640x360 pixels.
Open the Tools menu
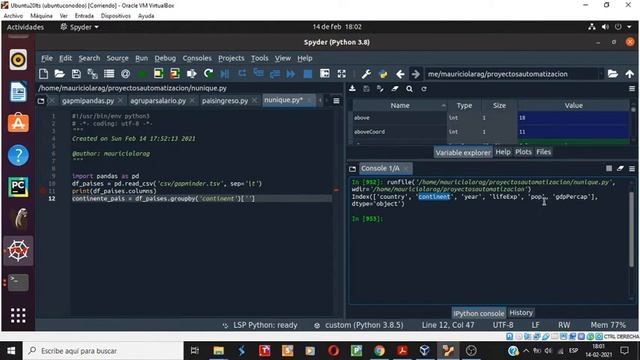pos(260,58)
